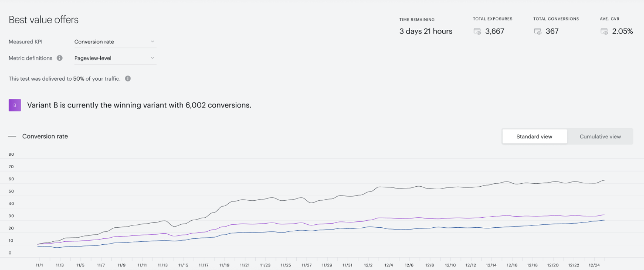Image resolution: width=644 pixels, height=270 pixels.
Task: Click the traffic delivery info icon
Action: tap(128, 78)
